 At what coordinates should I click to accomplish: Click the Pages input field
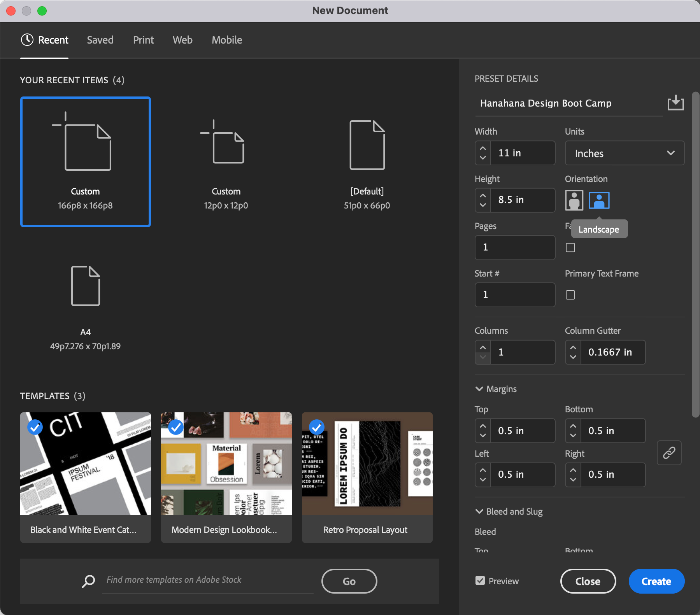coord(515,247)
